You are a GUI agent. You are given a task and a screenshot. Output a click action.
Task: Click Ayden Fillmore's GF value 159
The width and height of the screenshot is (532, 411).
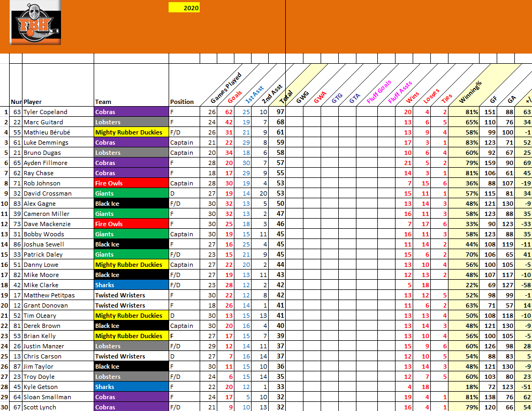tap(489, 163)
